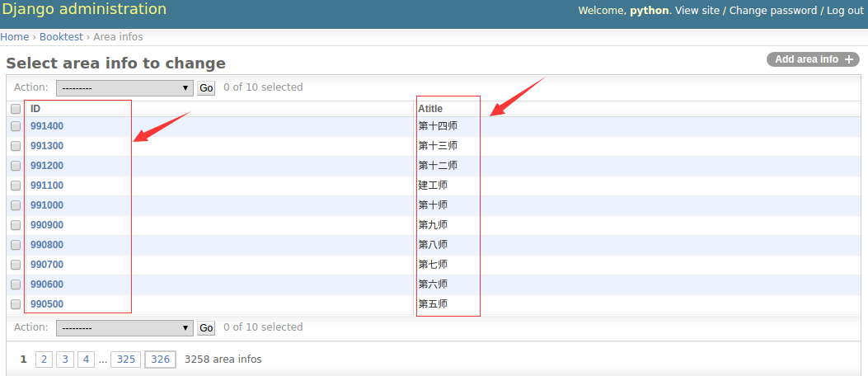Sort by the Atitle column header

tap(429, 109)
